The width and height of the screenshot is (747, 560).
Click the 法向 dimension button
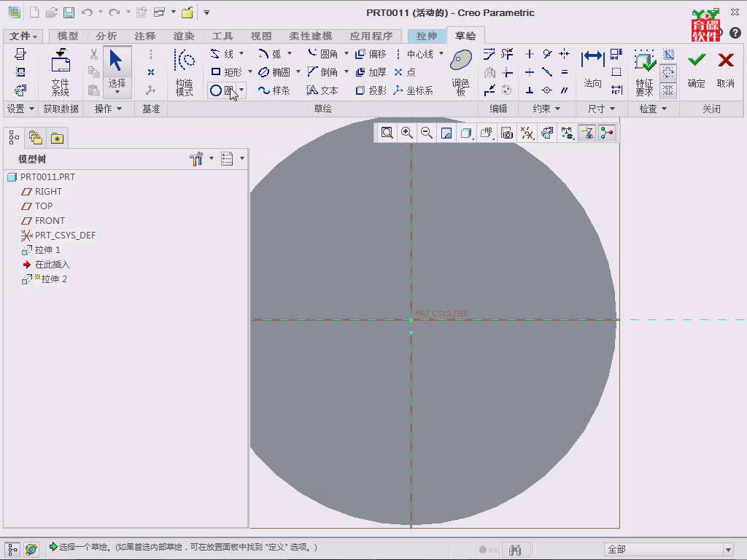[x=592, y=70]
